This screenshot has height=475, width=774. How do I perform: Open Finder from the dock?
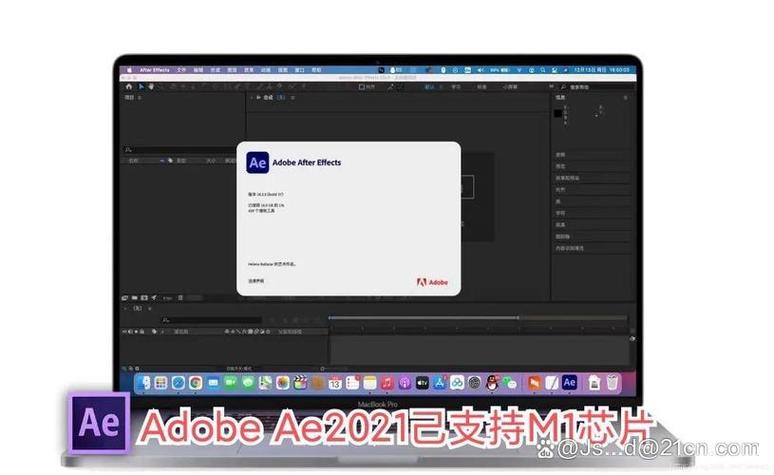click(x=144, y=383)
